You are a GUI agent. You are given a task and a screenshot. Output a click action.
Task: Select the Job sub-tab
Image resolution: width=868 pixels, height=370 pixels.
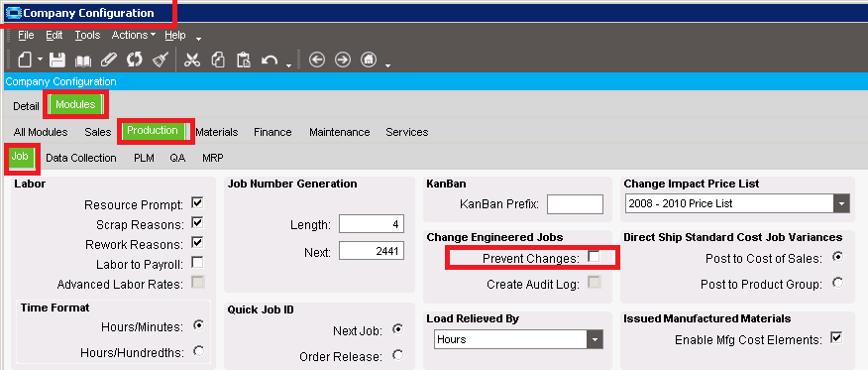20,157
